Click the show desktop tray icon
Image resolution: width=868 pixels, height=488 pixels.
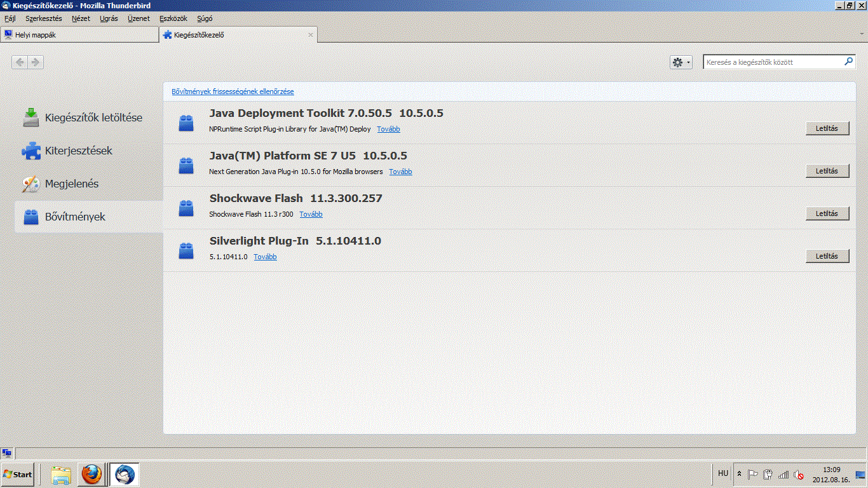(860, 475)
